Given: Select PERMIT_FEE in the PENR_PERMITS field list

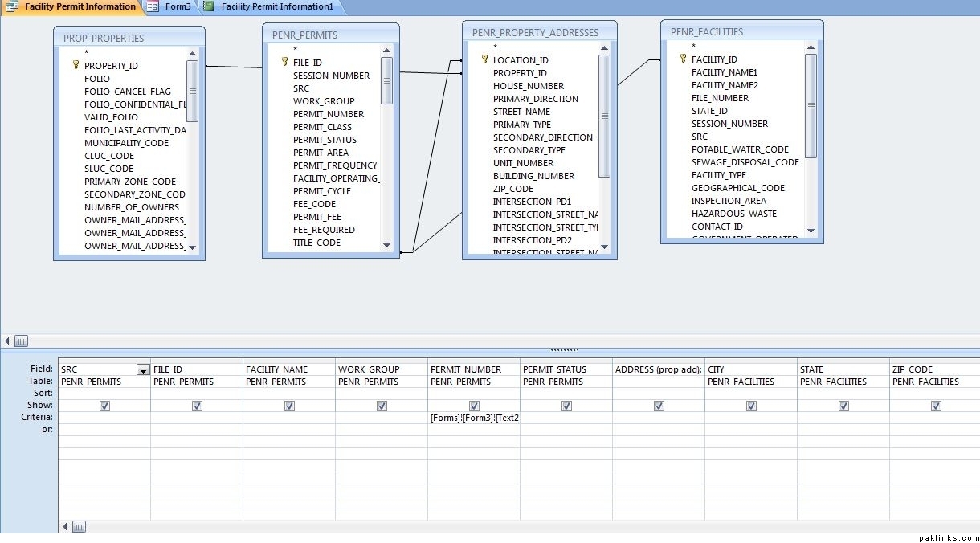Looking at the screenshot, I should tap(316, 217).
